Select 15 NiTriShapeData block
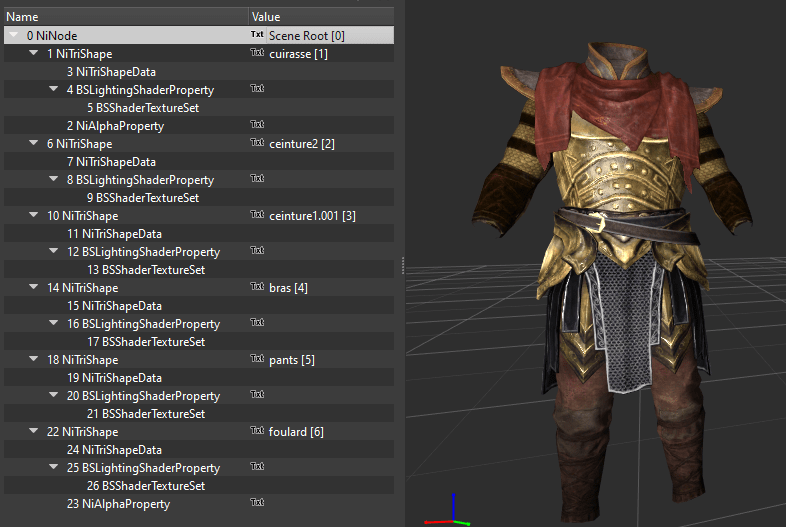Screen dimensions: 786x527 point(114,306)
